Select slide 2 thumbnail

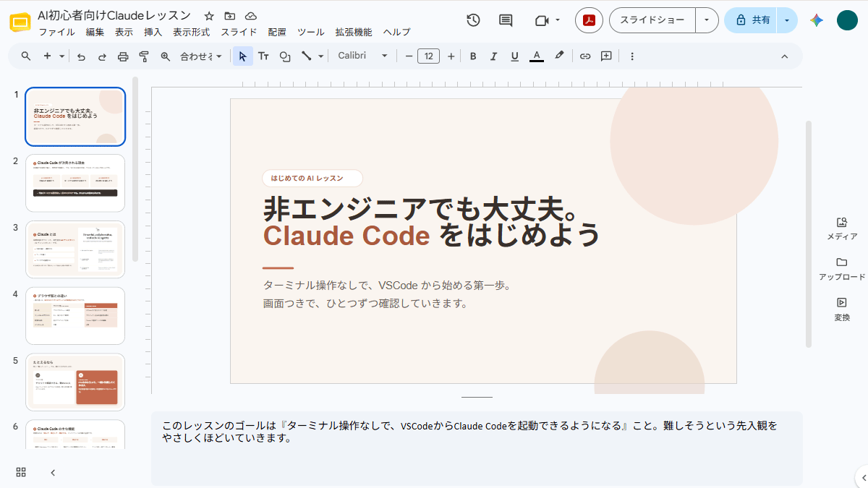(75, 183)
